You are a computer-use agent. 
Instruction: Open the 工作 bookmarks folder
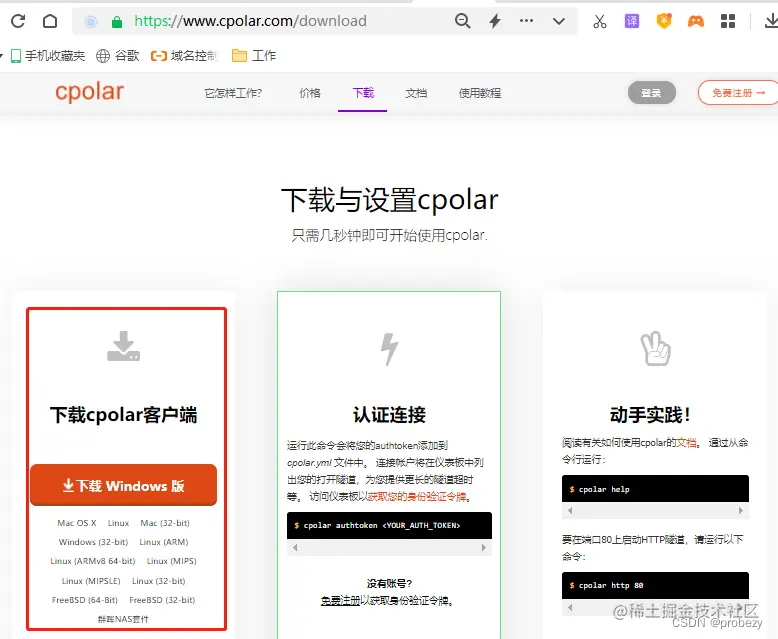click(x=254, y=56)
